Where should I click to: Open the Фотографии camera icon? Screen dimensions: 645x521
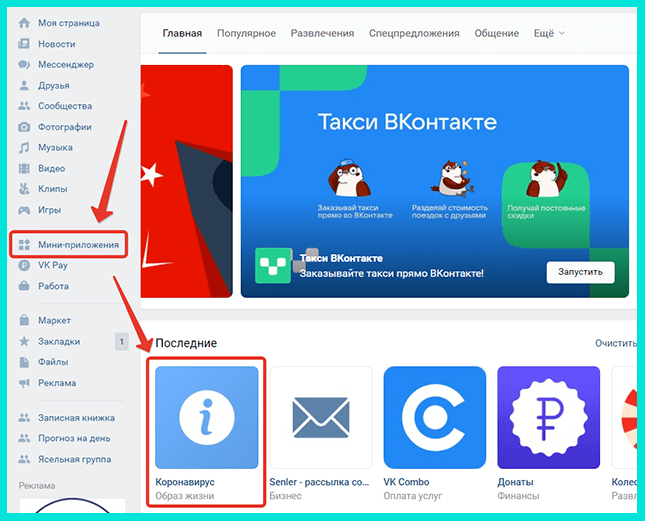coord(24,127)
